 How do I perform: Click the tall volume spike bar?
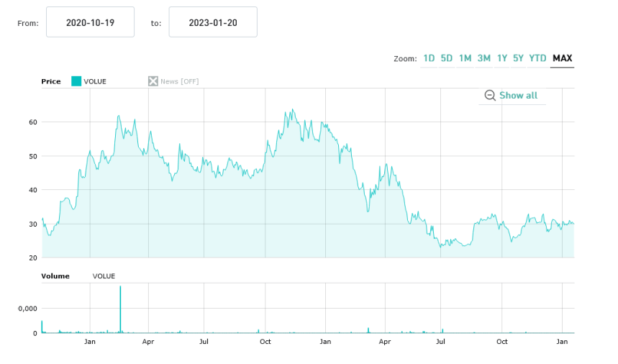click(x=120, y=309)
